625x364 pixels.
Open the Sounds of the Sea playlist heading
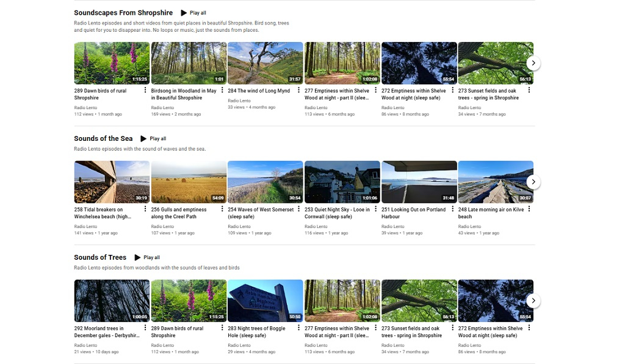pyautogui.click(x=103, y=139)
